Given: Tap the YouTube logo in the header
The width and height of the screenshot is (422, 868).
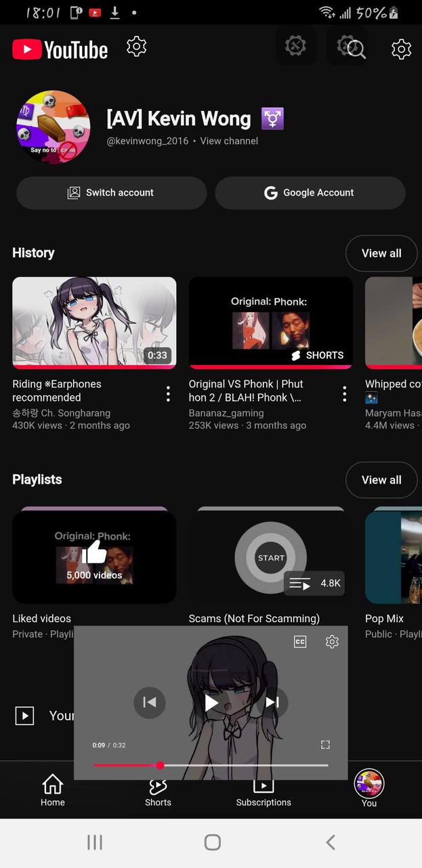Looking at the screenshot, I should (60, 49).
